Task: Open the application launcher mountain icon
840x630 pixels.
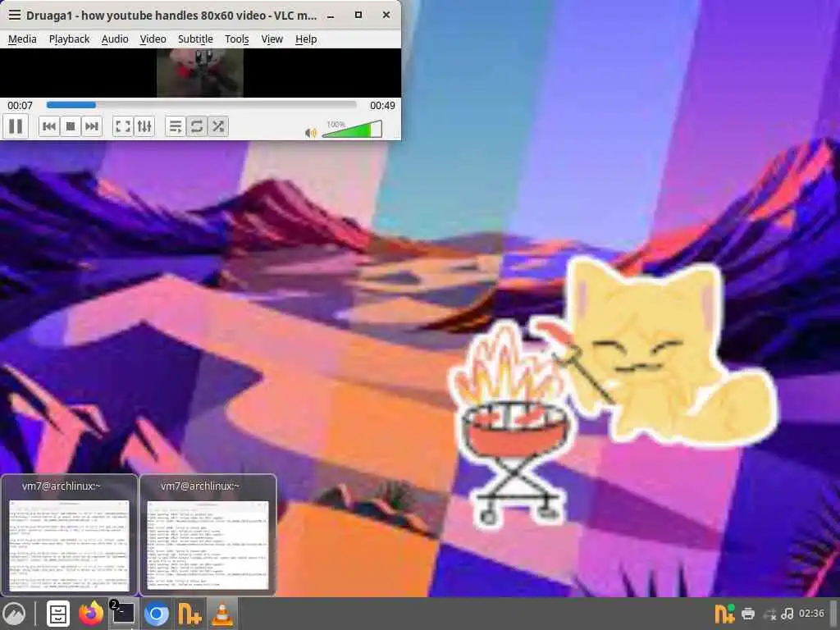Action: 14,614
